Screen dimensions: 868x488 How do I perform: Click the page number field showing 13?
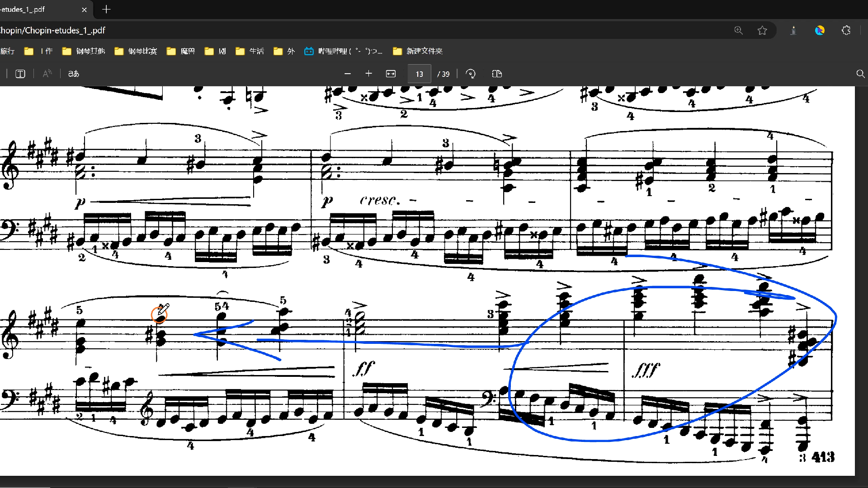click(419, 74)
